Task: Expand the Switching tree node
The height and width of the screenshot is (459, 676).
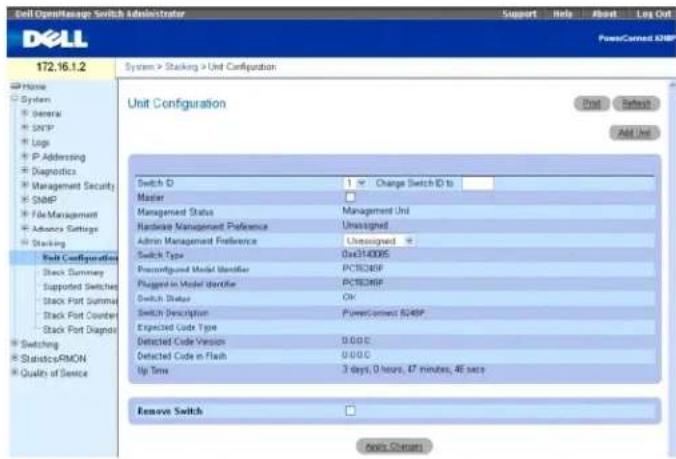Action: (15, 344)
